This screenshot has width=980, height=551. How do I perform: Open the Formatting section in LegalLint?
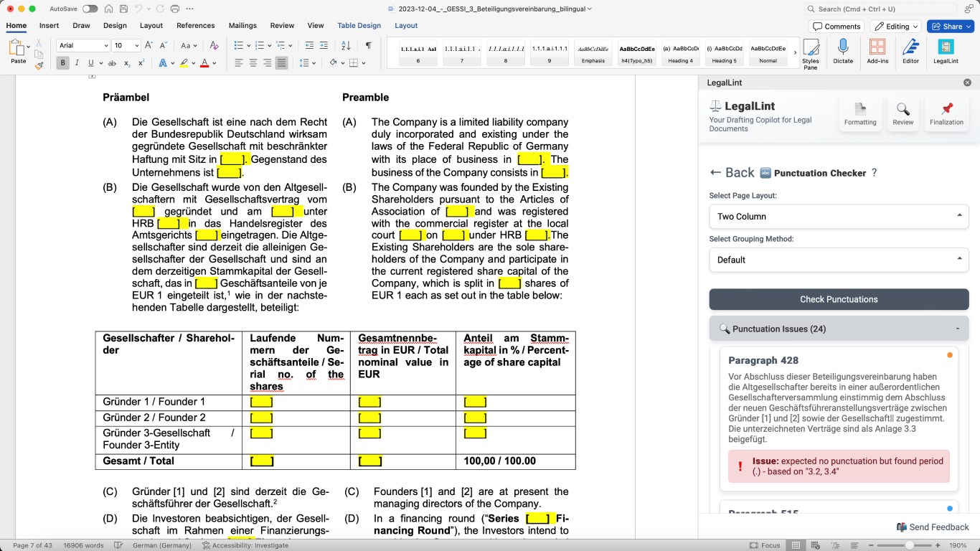(x=860, y=113)
